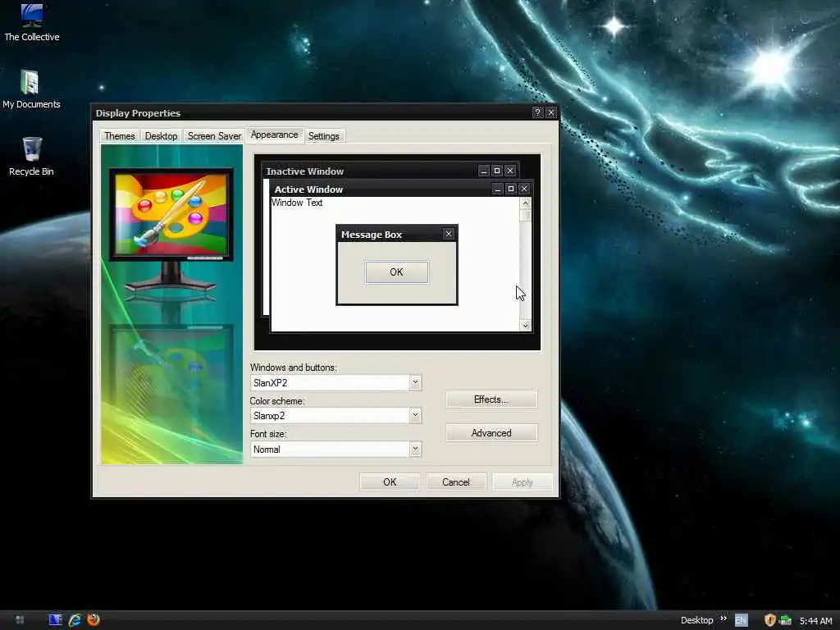Cancel the Display Properties dialog
The image size is (840, 630).
[x=456, y=482]
